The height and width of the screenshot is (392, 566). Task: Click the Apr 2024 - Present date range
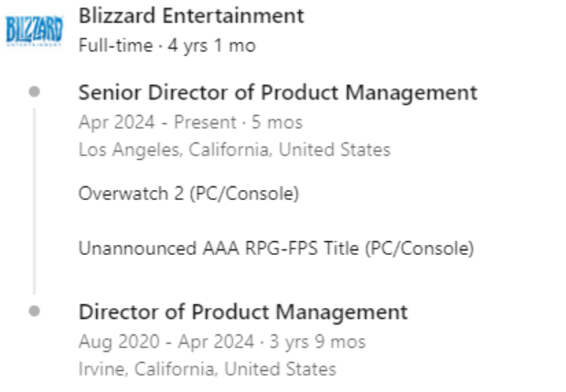pyautogui.click(x=155, y=122)
